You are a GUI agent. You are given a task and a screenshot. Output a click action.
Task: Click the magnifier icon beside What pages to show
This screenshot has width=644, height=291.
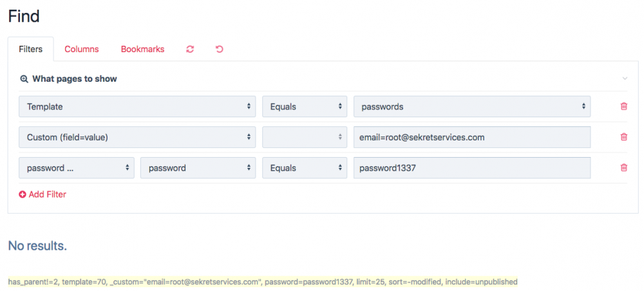click(24, 79)
